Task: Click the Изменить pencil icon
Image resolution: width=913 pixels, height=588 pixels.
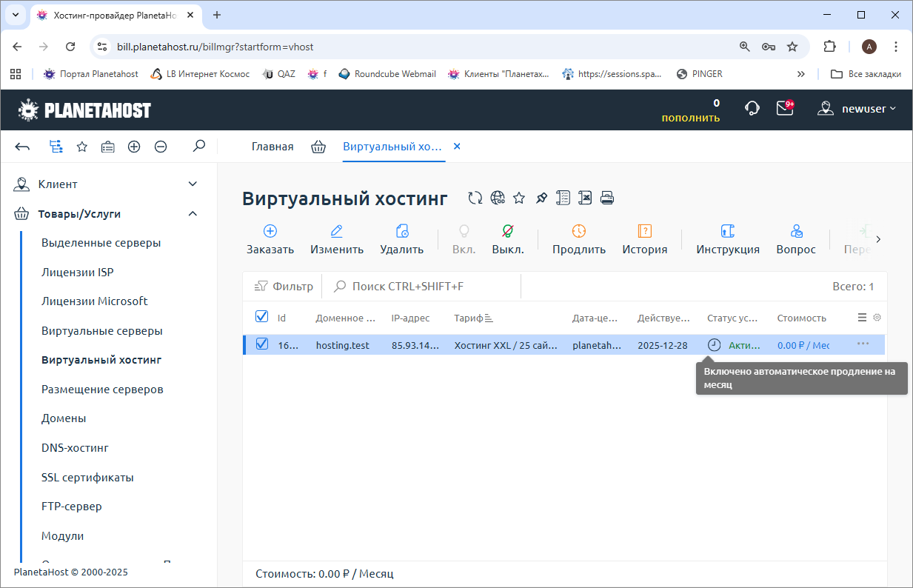Action: [x=337, y=231]
